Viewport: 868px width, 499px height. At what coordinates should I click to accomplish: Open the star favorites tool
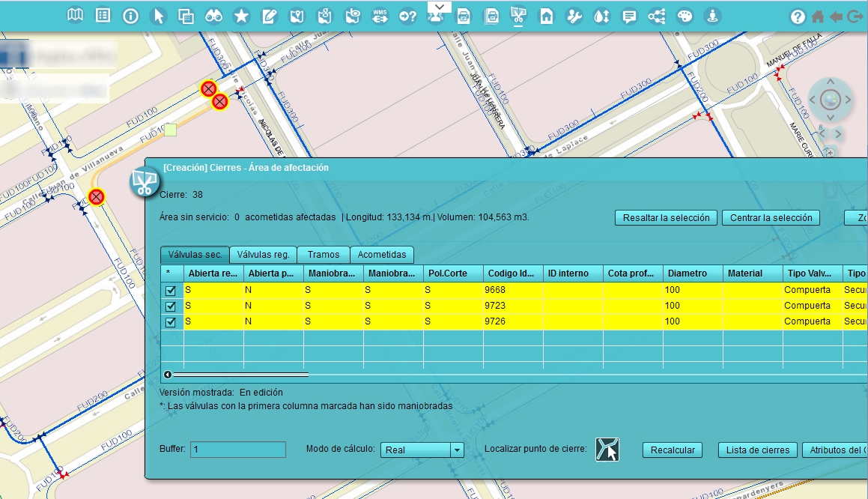click(x=241, y=16)
